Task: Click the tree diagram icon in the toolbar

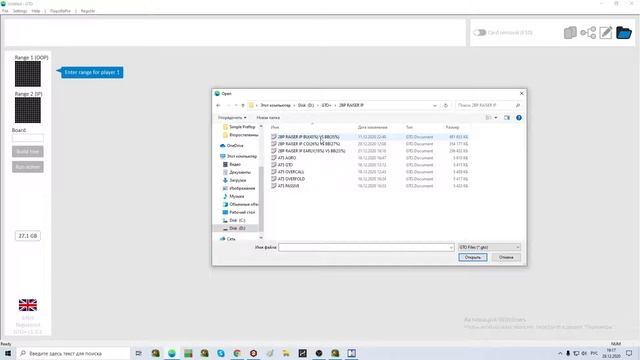Action: (x=588, y=33)
